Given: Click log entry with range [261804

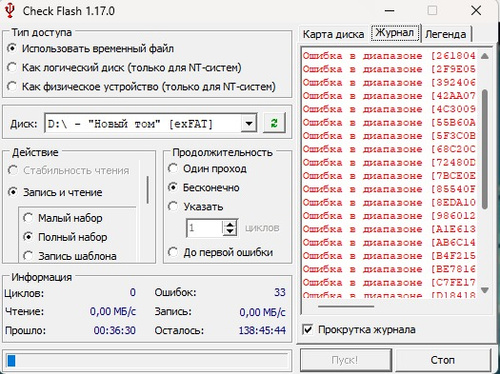Looking at the screenshot, I should (x=389, y=56).
